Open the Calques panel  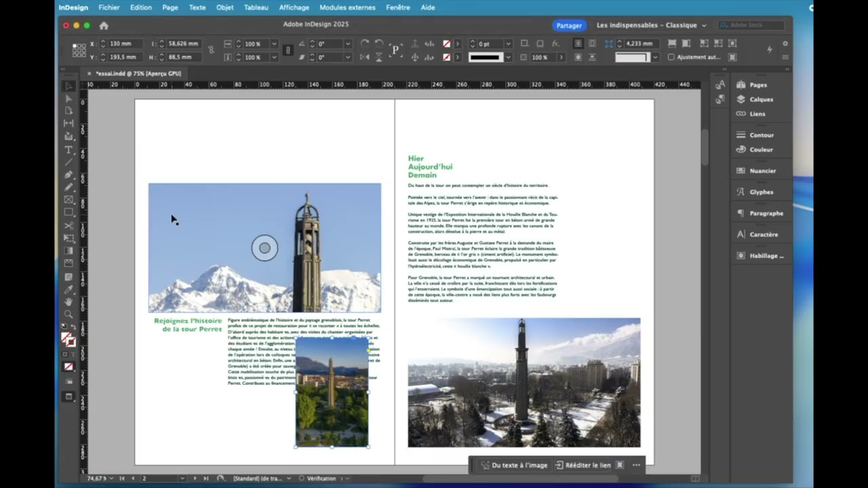(x=754, y=99)
